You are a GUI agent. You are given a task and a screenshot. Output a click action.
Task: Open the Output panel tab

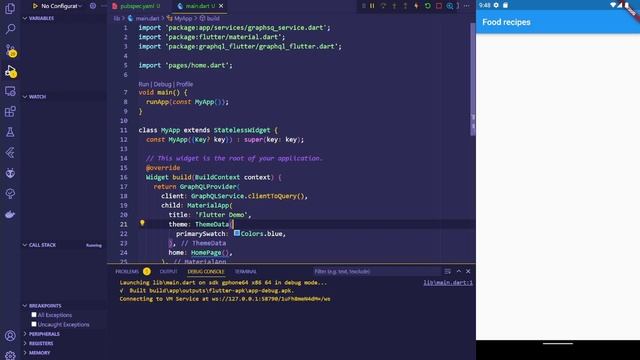point(169,271)
